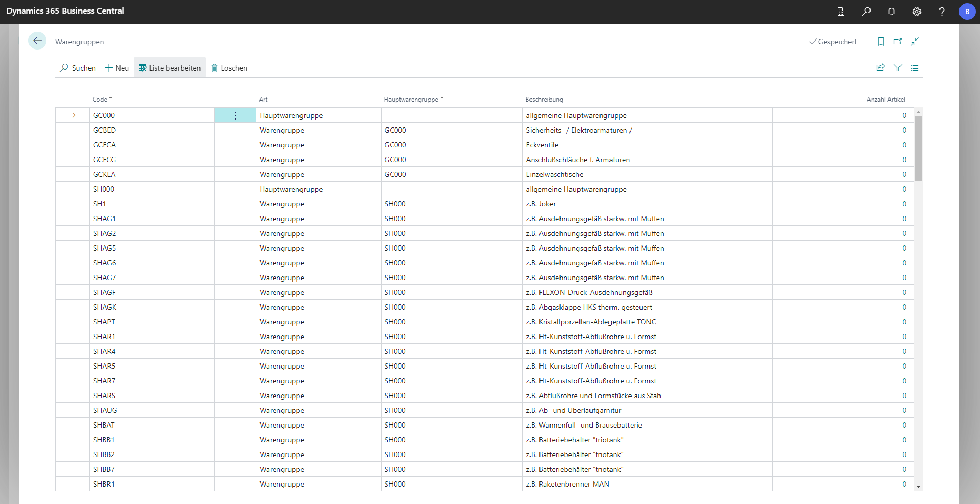
Task: Open row options menu for GC000
Action: tap(235, 115)
